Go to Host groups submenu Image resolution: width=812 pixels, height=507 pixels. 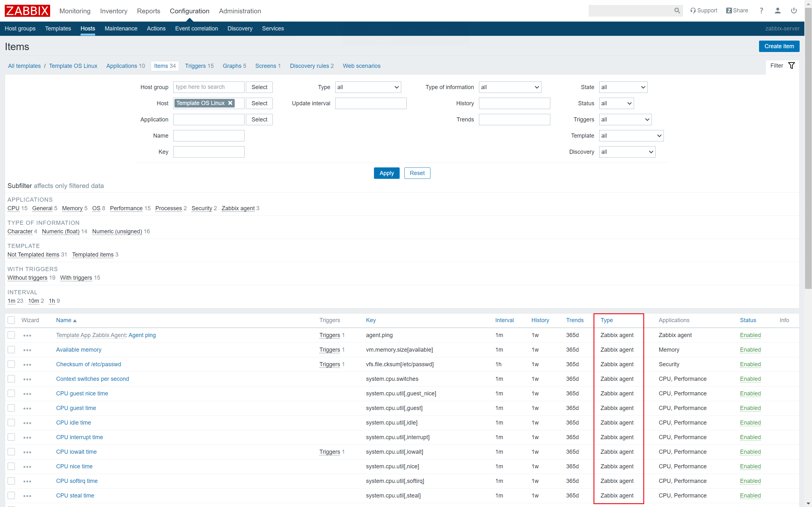pyautogui.click(x=20, y=29)
